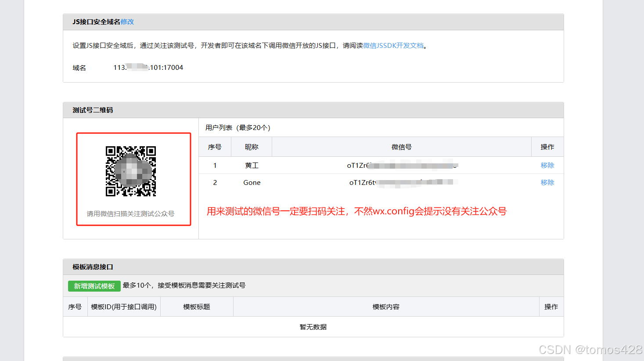
Task: Click the 操作 header in the template table
Action: click(x=551, y=307)
